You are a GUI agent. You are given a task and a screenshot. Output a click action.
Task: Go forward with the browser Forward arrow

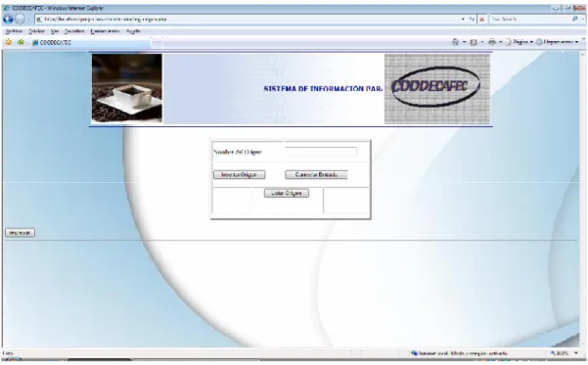(x=20, y=19)
